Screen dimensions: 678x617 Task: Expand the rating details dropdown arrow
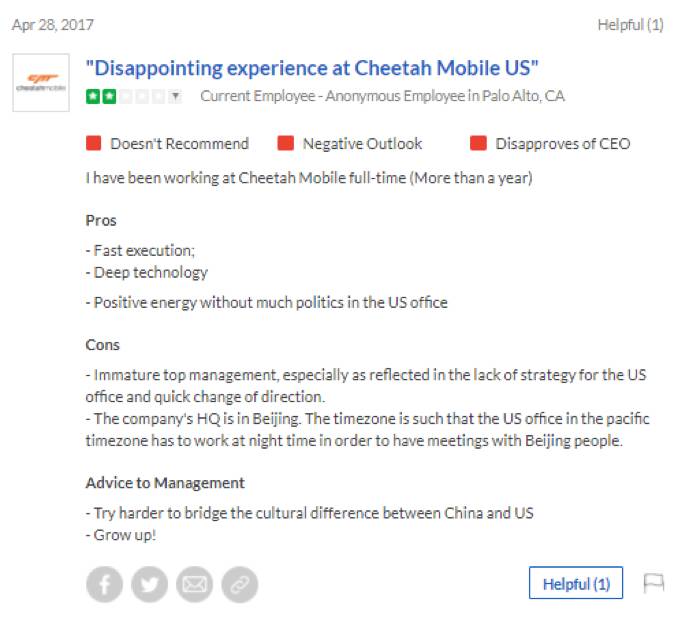pos(176,96)
